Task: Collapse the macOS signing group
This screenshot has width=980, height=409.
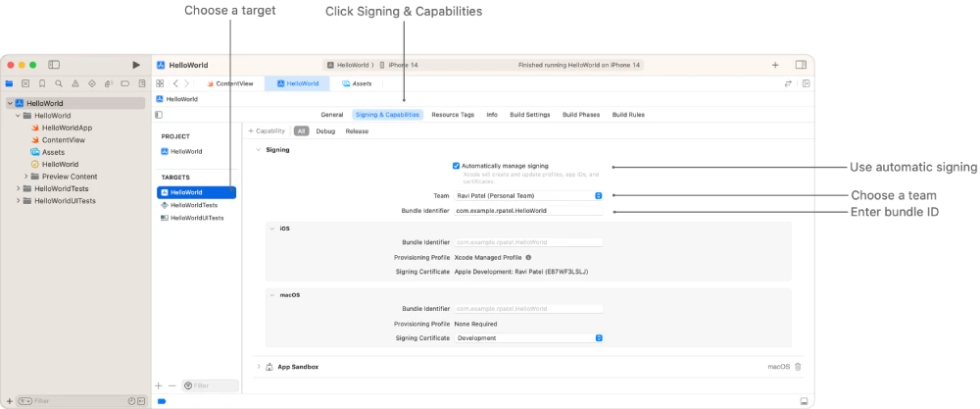Action: [271, 294]
